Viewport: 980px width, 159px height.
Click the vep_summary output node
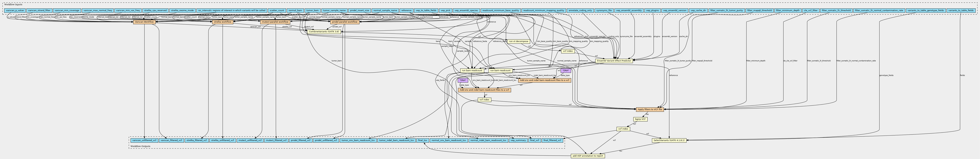(x=518, y=140)
